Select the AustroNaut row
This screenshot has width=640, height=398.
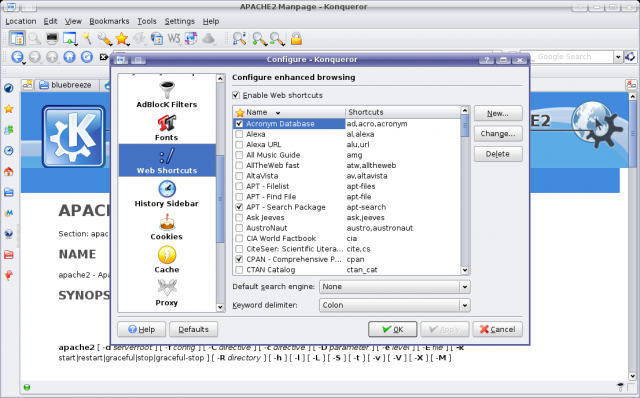[x=347, y=228]
